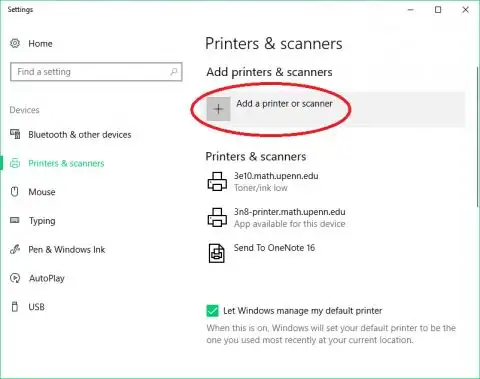This screenshot has width=480, height=379.
Task: Go to Bluetooth & other devices
Action: tap(80, 135)
